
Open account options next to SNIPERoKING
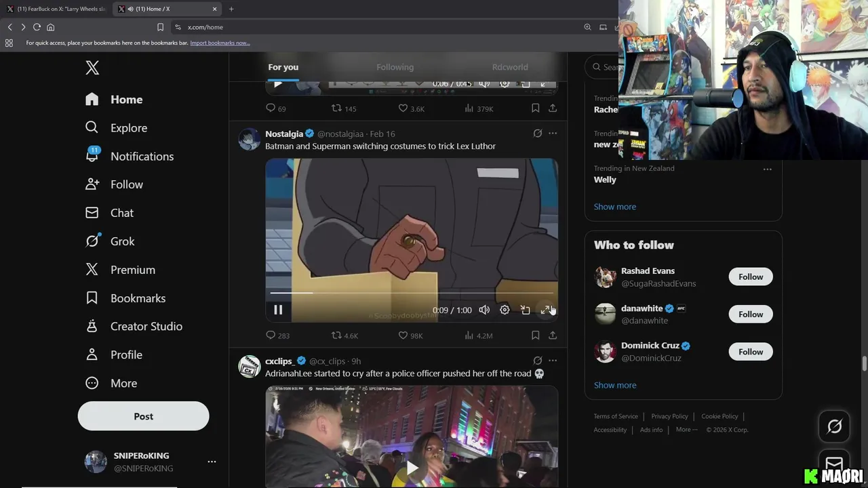[212, 462]
